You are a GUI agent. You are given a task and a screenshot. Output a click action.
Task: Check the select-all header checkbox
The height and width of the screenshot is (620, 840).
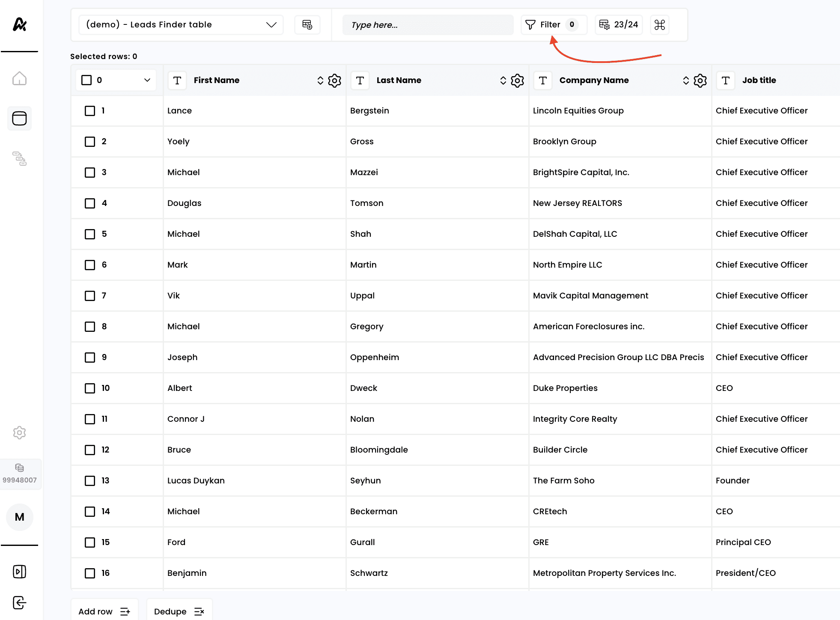click(x=86, y=80)
